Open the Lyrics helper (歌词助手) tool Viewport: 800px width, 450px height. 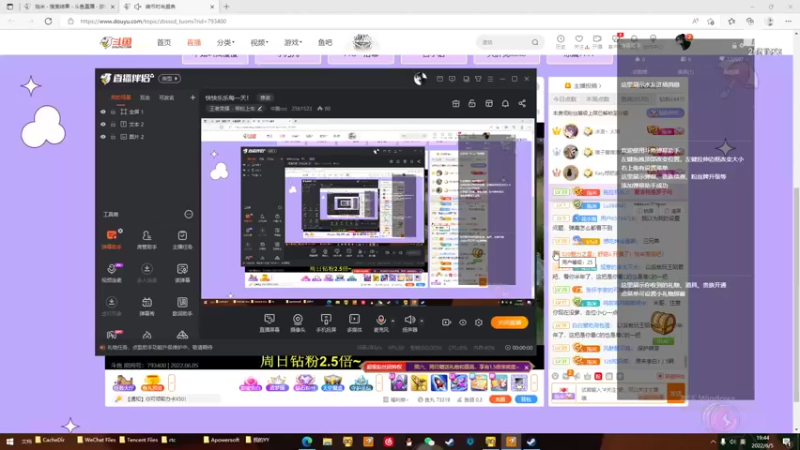182,306
